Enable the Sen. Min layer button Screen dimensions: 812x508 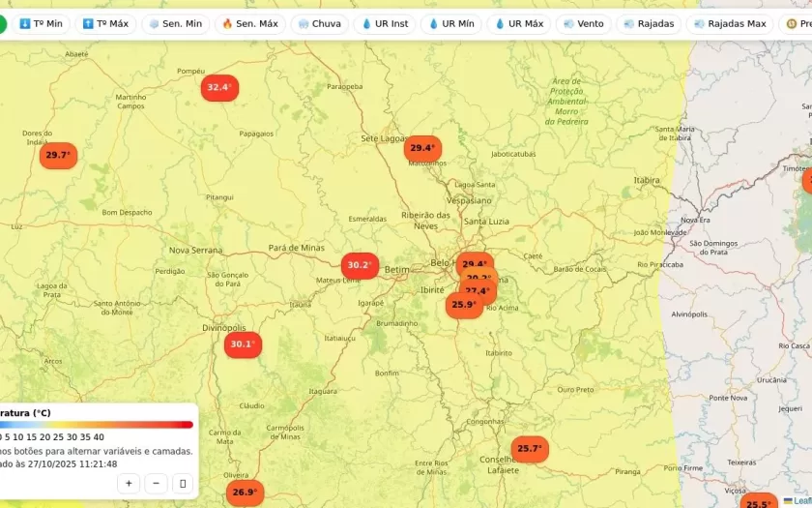pyautogui.click(x=175, y=23)
